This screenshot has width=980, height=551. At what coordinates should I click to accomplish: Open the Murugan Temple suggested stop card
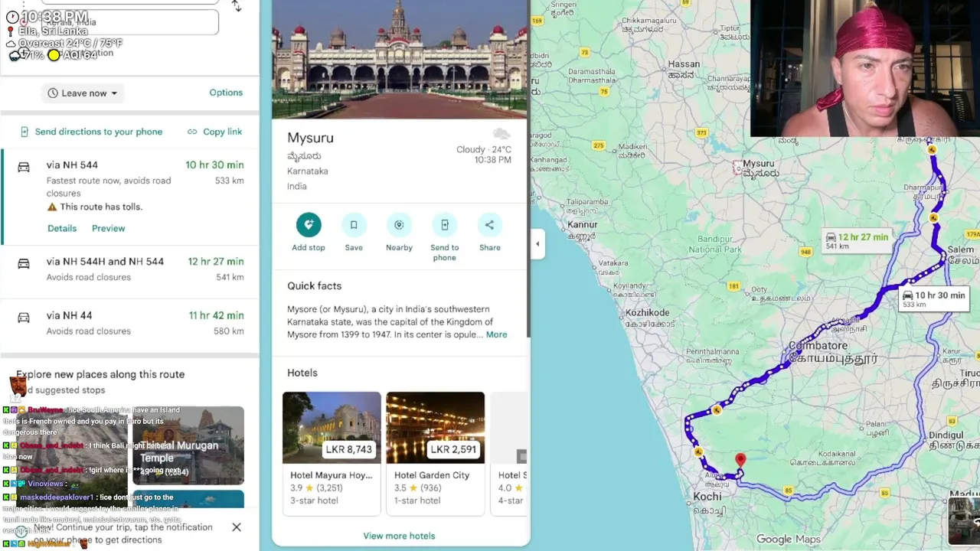188,445
